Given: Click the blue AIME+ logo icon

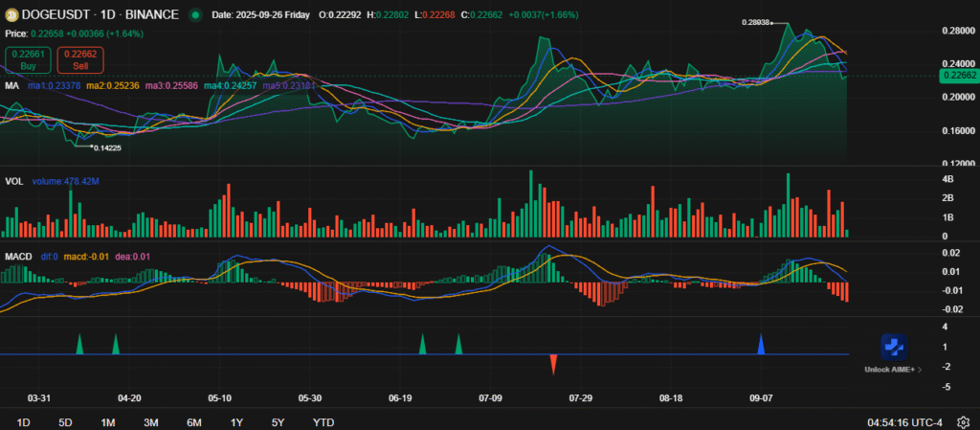Looking at the screenshot, I should 893,349.
